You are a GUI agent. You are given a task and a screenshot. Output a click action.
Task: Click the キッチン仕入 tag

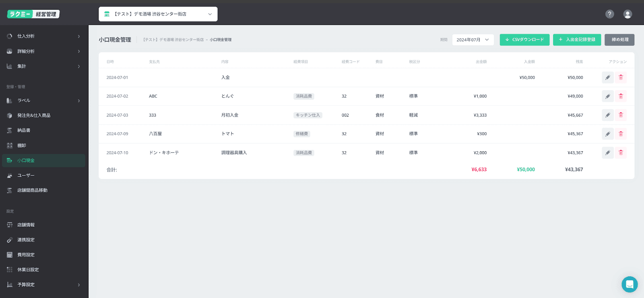(x=308, y=115)
